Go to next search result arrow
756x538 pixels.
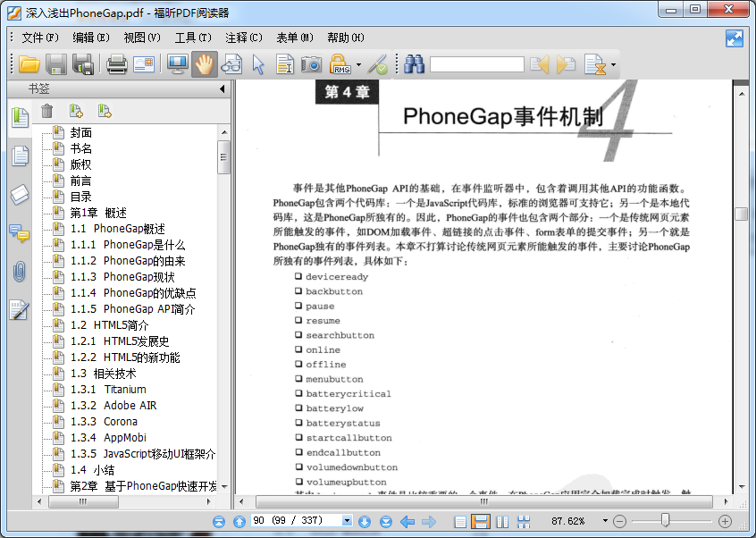(x=566, y=64)
